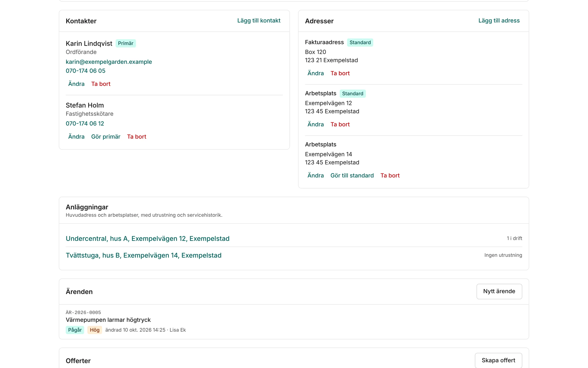Make Stefan Holm primary with Gör primär
The width and height of the screenshot is (588, 368).
(106, 137)
